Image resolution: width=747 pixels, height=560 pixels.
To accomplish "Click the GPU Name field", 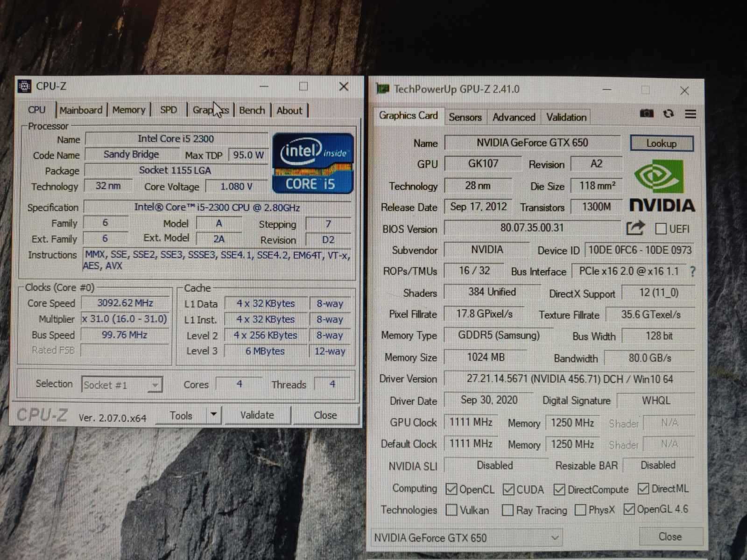I will (532, 142).
